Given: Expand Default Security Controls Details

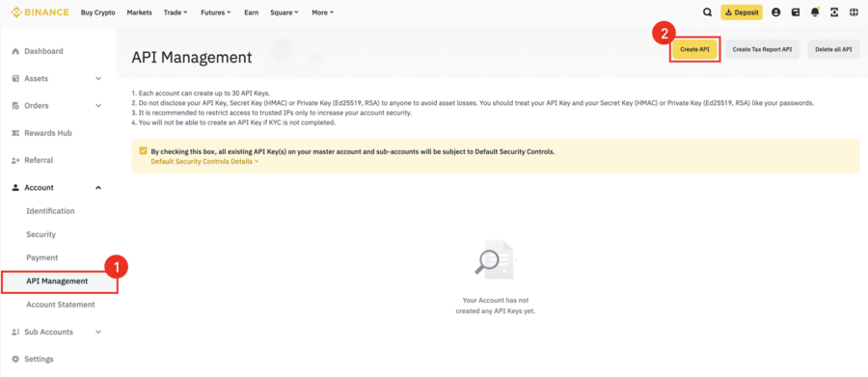Looking at the screenshot, I should coord(204,162).
